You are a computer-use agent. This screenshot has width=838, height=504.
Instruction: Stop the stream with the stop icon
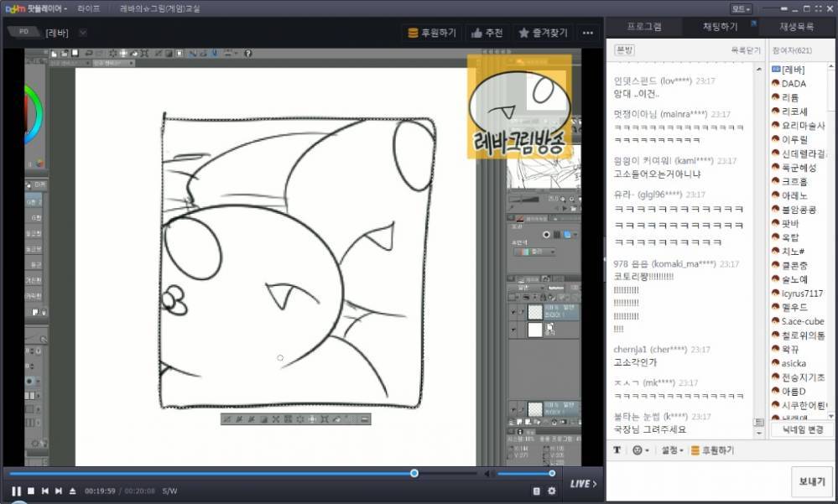31,491
